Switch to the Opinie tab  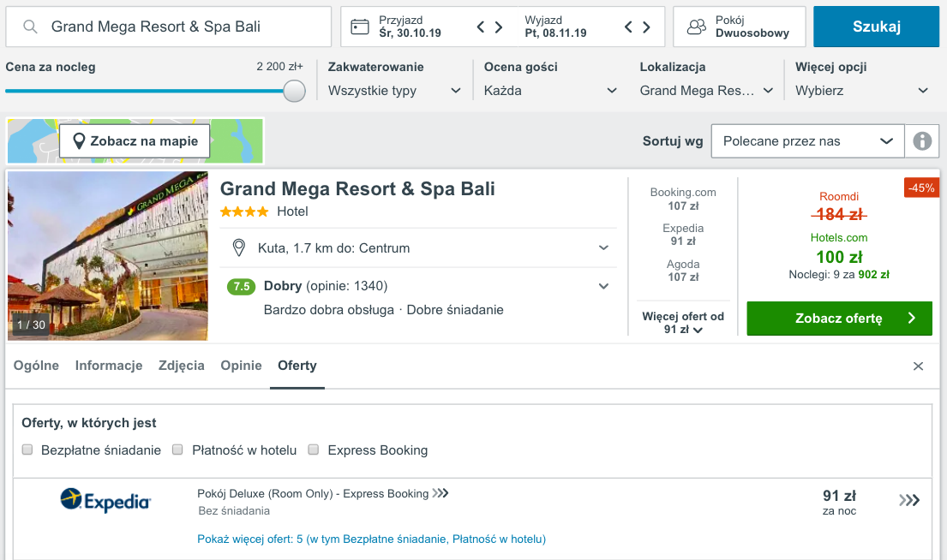(x=241, y=366)
